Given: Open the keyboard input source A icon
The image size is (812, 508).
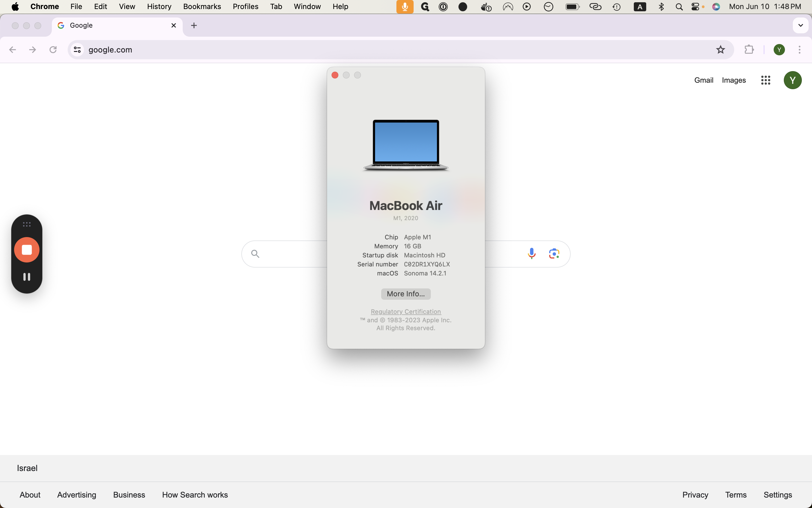Looking at the screenshot, I should point(640,7).
